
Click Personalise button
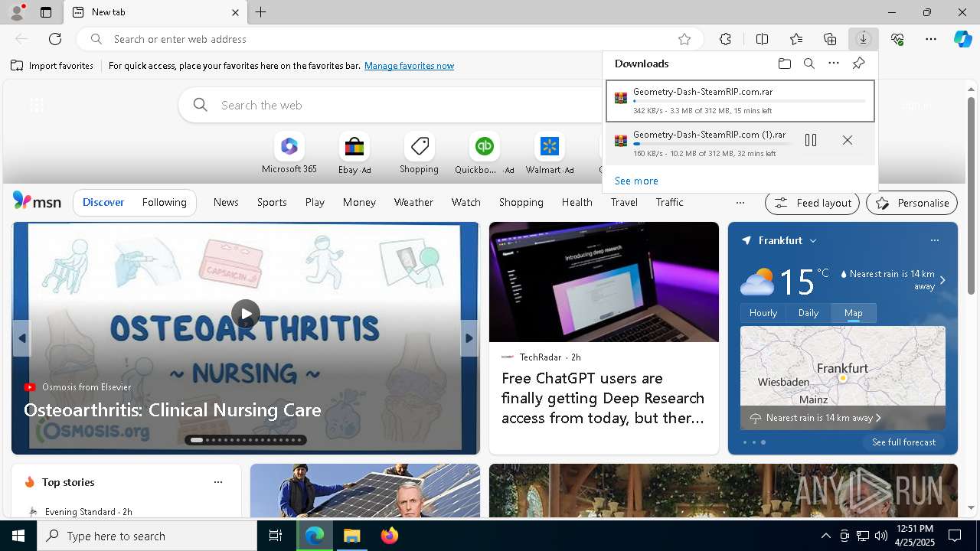pos(912,203)
